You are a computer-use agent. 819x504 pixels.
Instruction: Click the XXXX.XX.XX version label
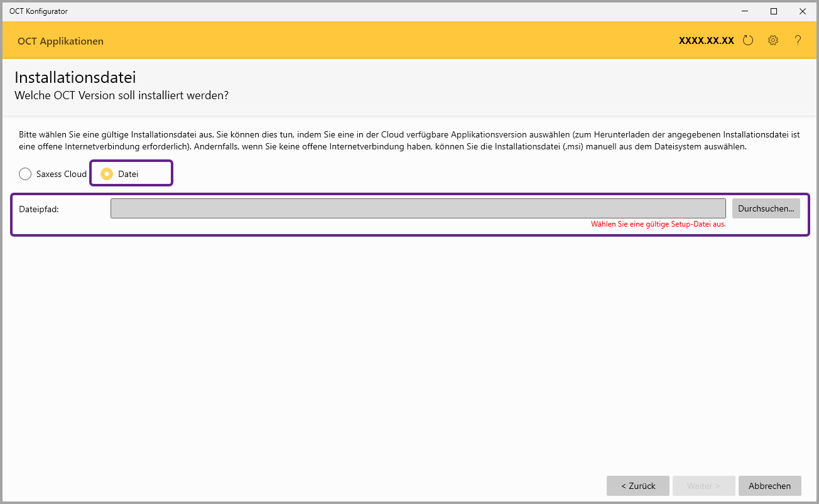coord(707,41)
